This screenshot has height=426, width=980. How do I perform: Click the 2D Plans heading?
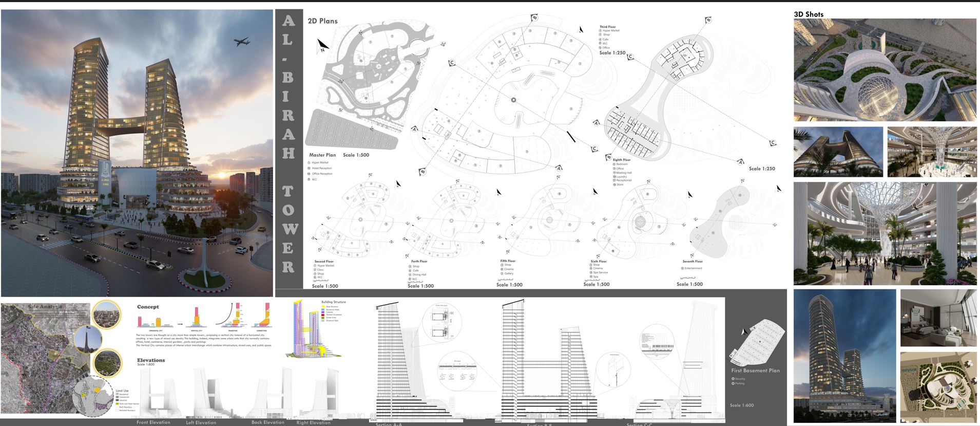tap(322, 21)
